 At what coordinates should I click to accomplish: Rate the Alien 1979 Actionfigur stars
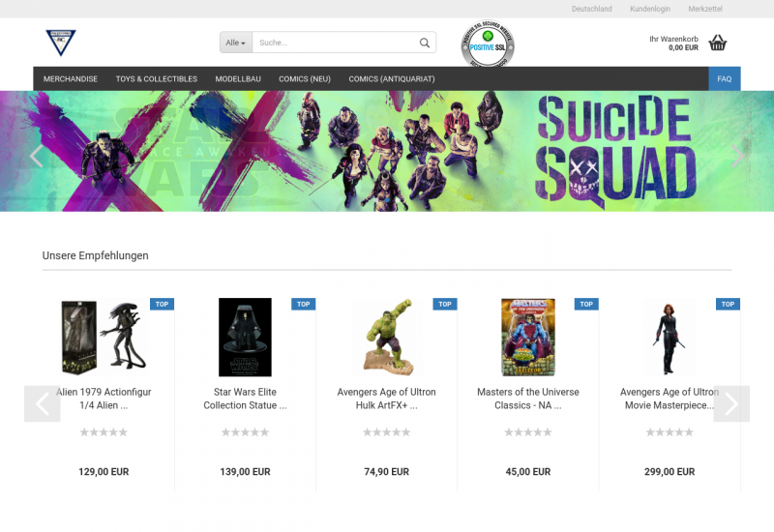tap(104, 432)
